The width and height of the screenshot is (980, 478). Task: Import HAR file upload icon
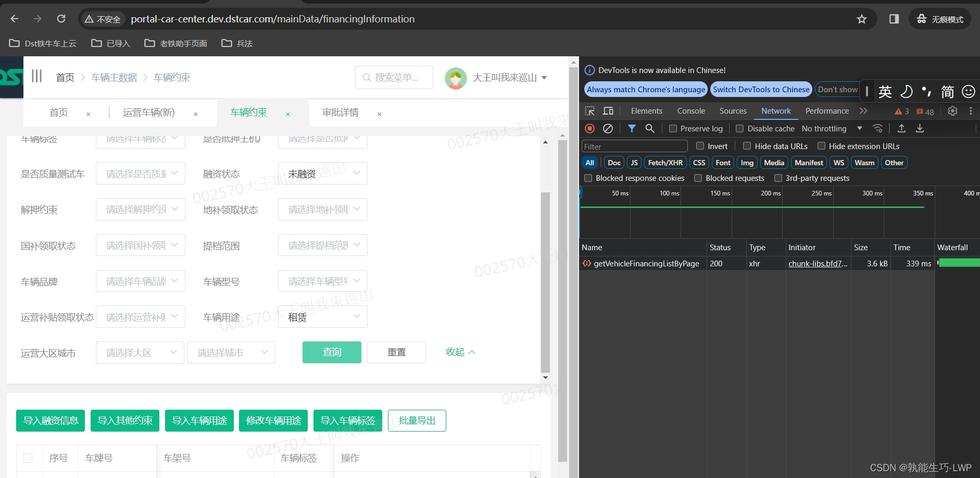tap(902, 128)
